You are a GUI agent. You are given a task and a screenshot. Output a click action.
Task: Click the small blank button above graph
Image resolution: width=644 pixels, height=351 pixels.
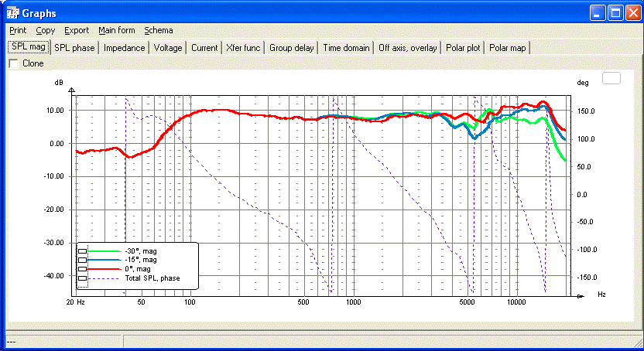pos(611,78)
